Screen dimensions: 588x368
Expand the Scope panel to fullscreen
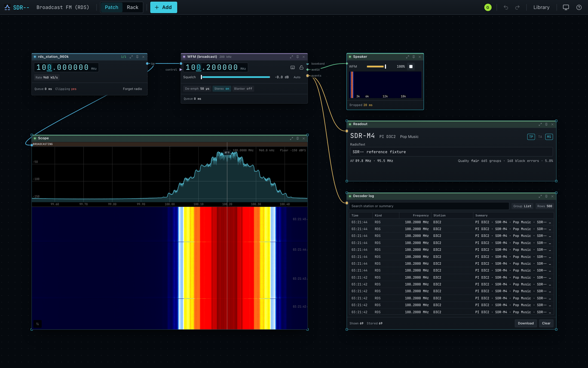(x=292, y=138)
